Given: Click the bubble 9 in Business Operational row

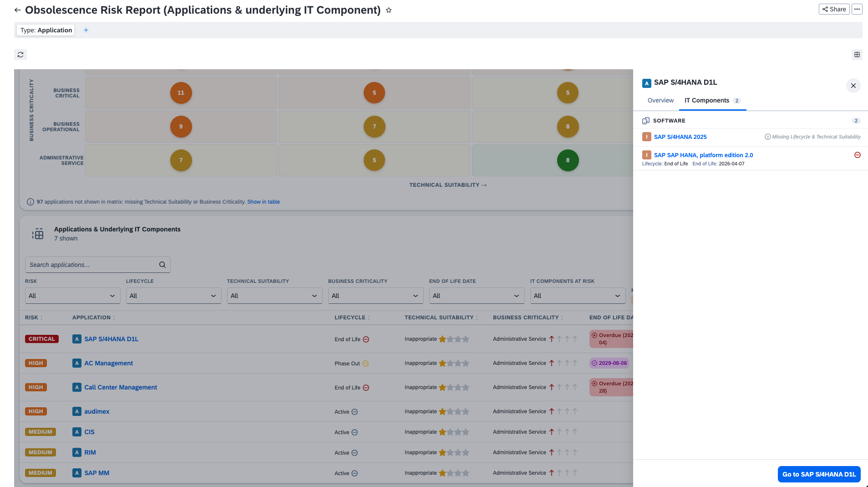Looking at the screenshot, I should click(181, 127).
